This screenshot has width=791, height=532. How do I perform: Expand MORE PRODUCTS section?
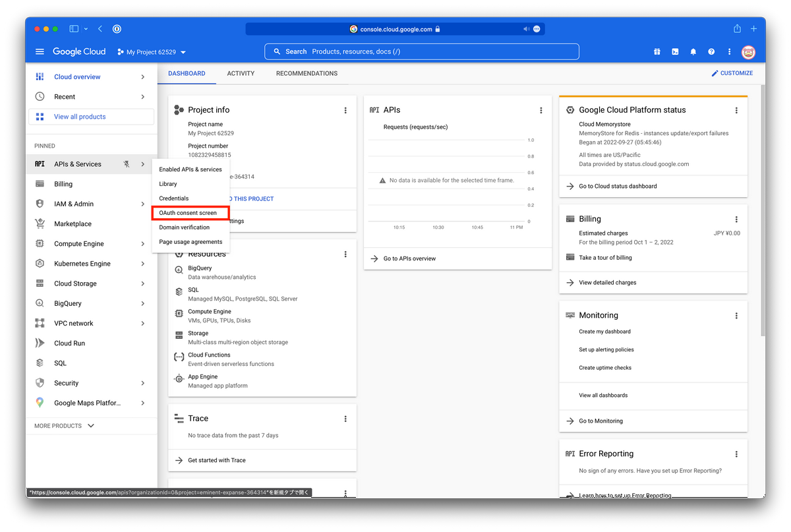(65, 426)
